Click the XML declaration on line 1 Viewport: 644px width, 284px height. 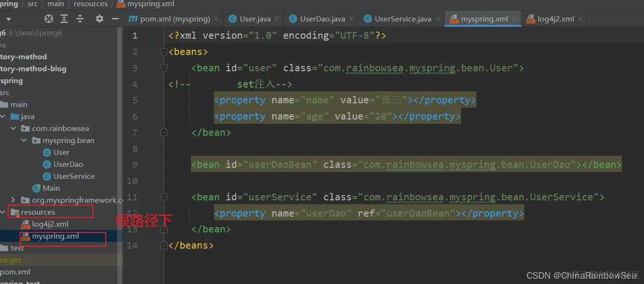[x=277, y=36]
